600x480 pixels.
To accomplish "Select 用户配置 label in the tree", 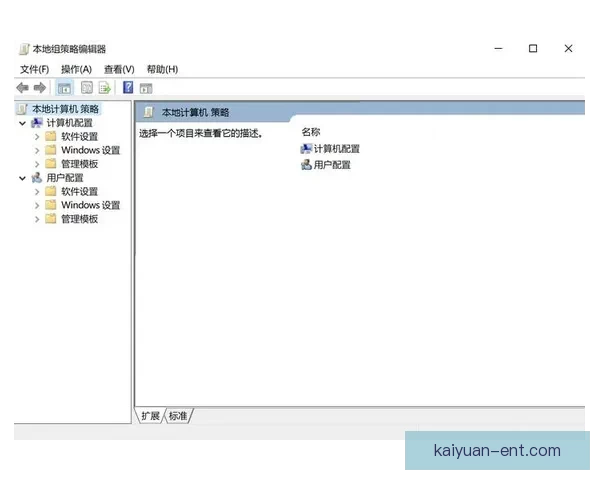I will (x=65, y=178).
